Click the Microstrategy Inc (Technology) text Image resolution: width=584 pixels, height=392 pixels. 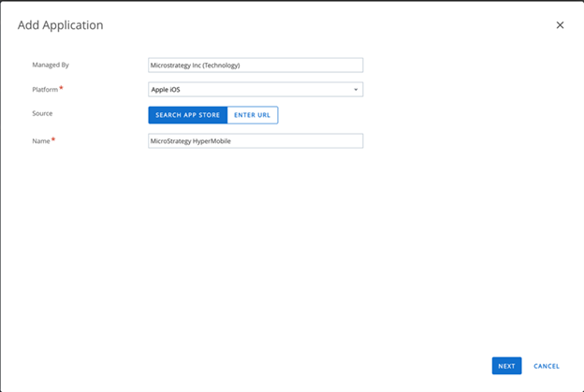tap(196, 65)
